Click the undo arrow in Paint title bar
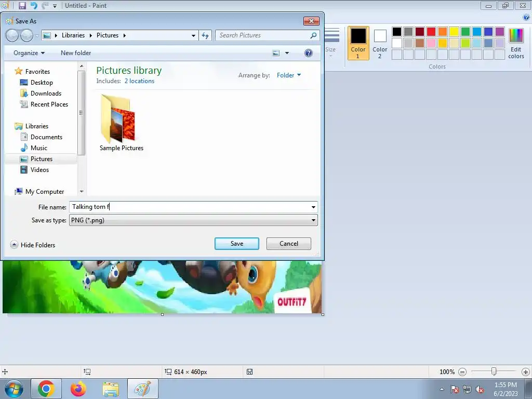Image resolution: width=532 pixels, height=399 pixels. click(34, 5)
